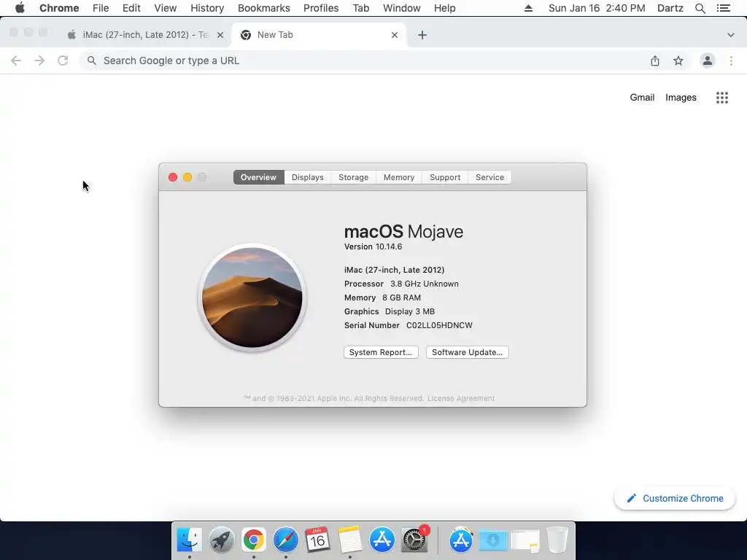Open the File menu
This screenshot has height=560, width=747.
(x=101, y=8)
